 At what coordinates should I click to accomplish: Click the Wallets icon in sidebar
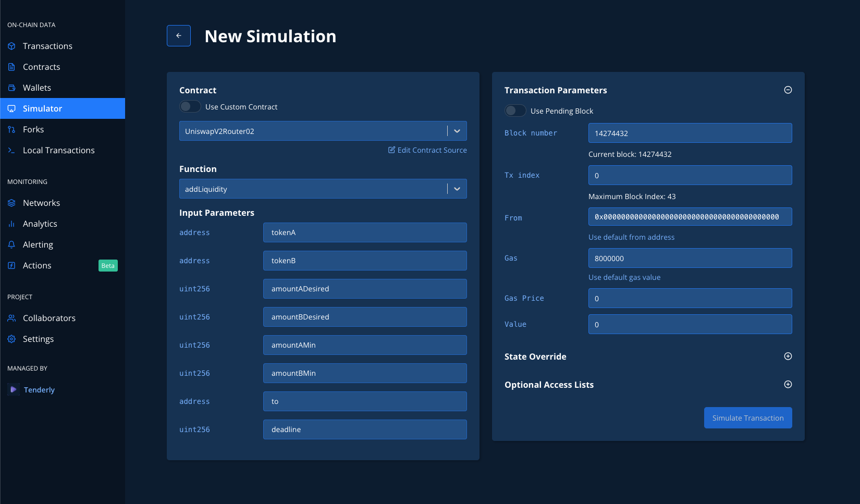click(11, 88)
